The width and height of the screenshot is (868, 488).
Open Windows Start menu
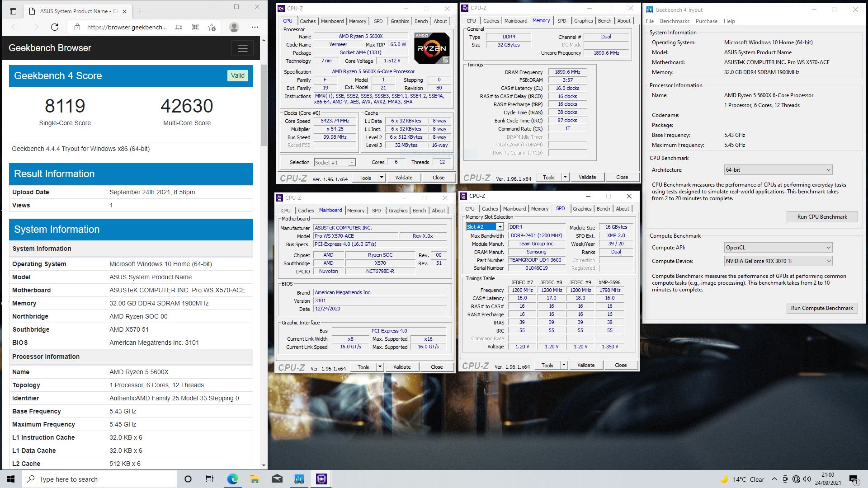coord(11,479)
